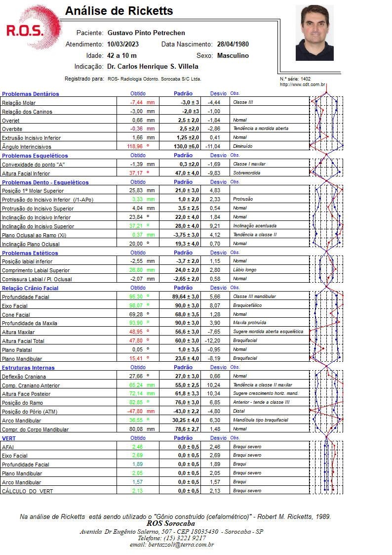Select the CÁLCULO DO VERT row
The height and width of the screenshot is (555, 392).
coord(154,491)
